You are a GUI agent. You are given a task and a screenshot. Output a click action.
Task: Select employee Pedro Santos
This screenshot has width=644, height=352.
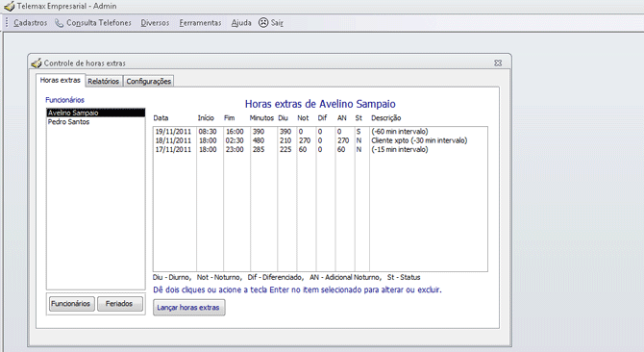click(96, 122)
